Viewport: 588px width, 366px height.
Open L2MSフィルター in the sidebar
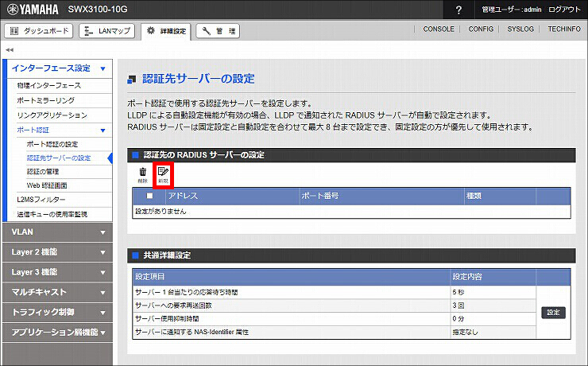click(41, 200)
